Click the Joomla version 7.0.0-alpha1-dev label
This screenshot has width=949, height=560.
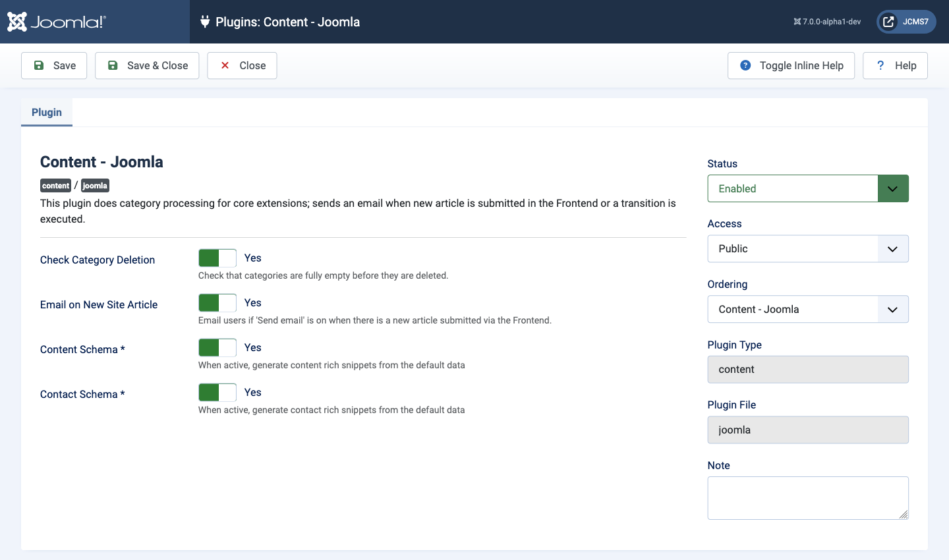(827, 22)
